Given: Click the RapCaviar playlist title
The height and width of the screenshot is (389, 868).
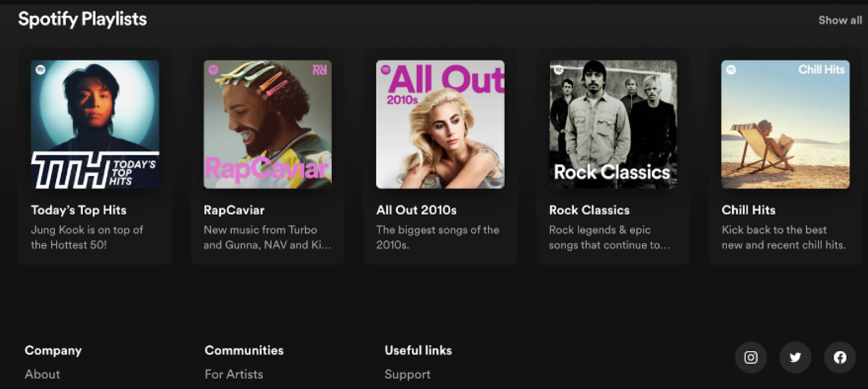Looking at the screenshot, I should click(x=234, y=210).
